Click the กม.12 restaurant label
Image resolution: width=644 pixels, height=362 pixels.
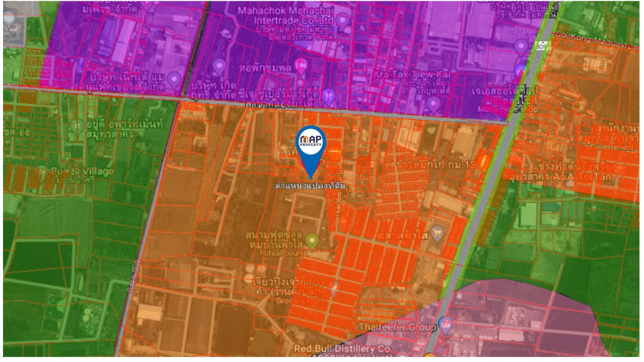point(436,165)
